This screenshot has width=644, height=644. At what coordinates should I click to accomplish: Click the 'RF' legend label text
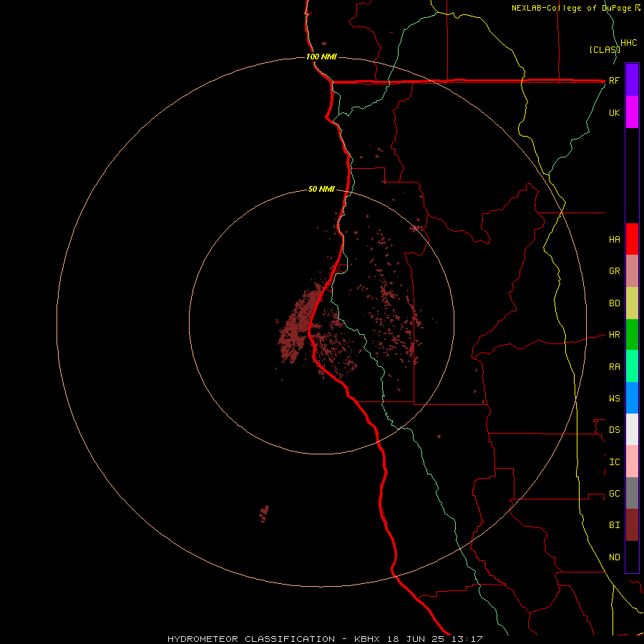coord(614,80)
